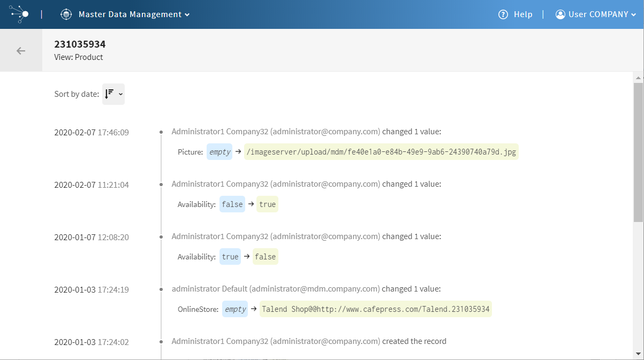The image size is (644, 360).
Task: Click the user avatar icon
Action: 560,14
